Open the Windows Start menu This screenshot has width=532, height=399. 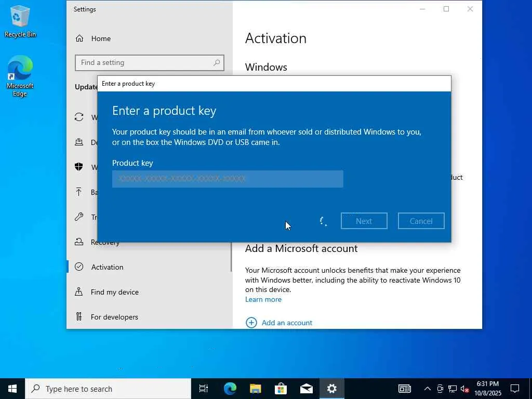(12, 389)
